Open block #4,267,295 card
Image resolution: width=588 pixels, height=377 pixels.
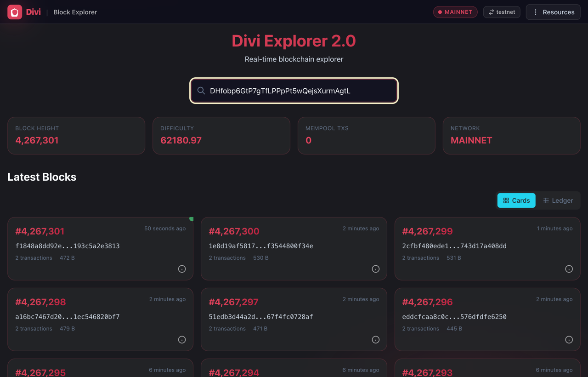tap(100, 368)
